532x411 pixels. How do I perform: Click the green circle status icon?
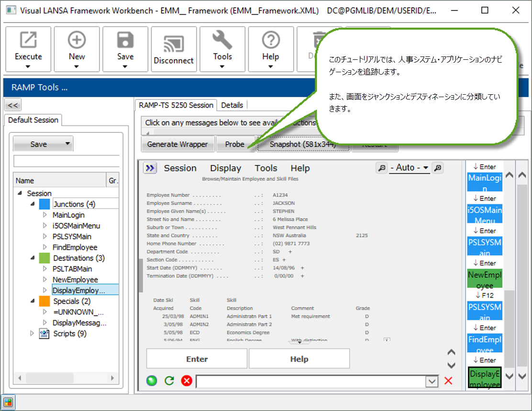pyautogui.click(x=152, y=381)
